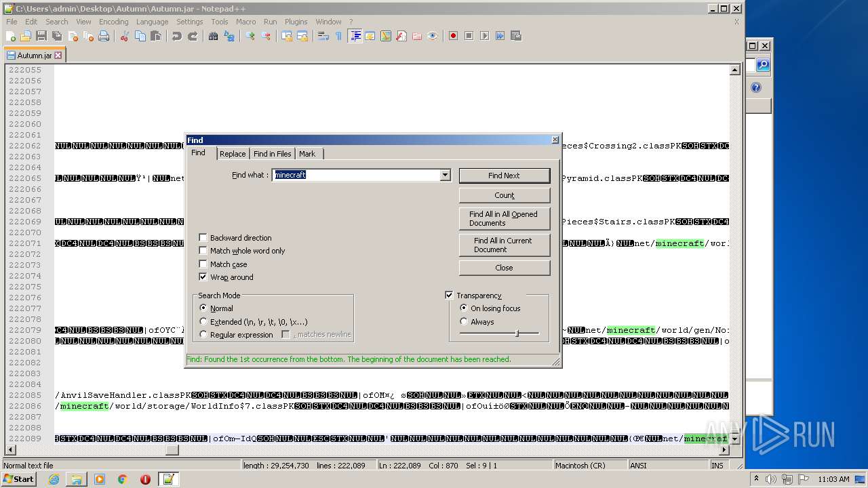Launch Internet Explorer from taskbar
The image size is (868, 488).
[x=54, y=479]
